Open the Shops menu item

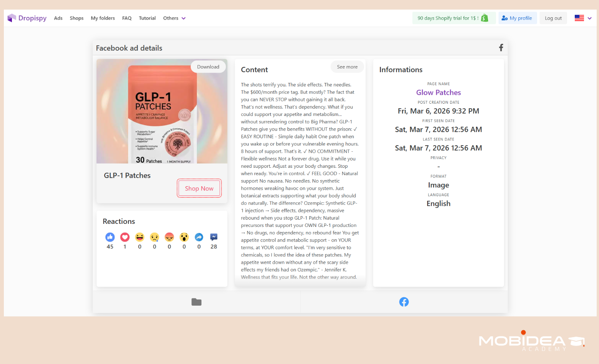coord(77,18)
